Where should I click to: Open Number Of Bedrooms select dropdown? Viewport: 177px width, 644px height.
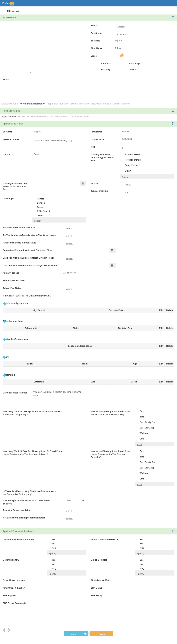coord(69,228)
